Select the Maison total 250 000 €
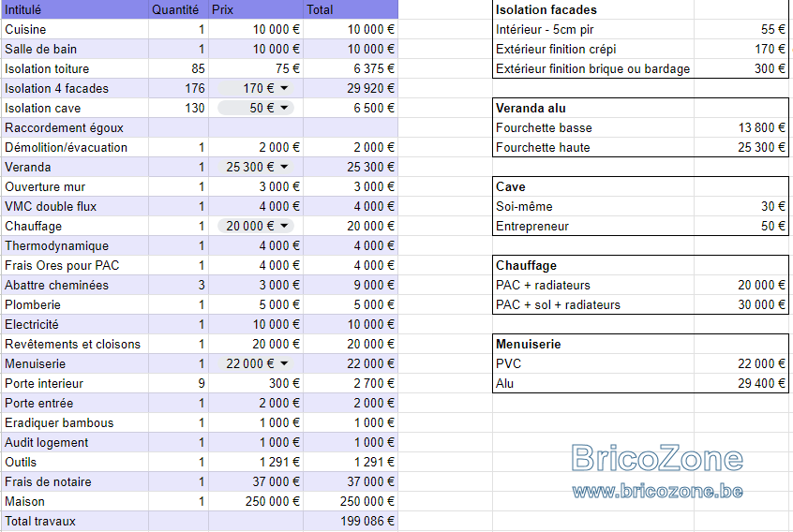The image size is (793, 532). coord(351,502)
